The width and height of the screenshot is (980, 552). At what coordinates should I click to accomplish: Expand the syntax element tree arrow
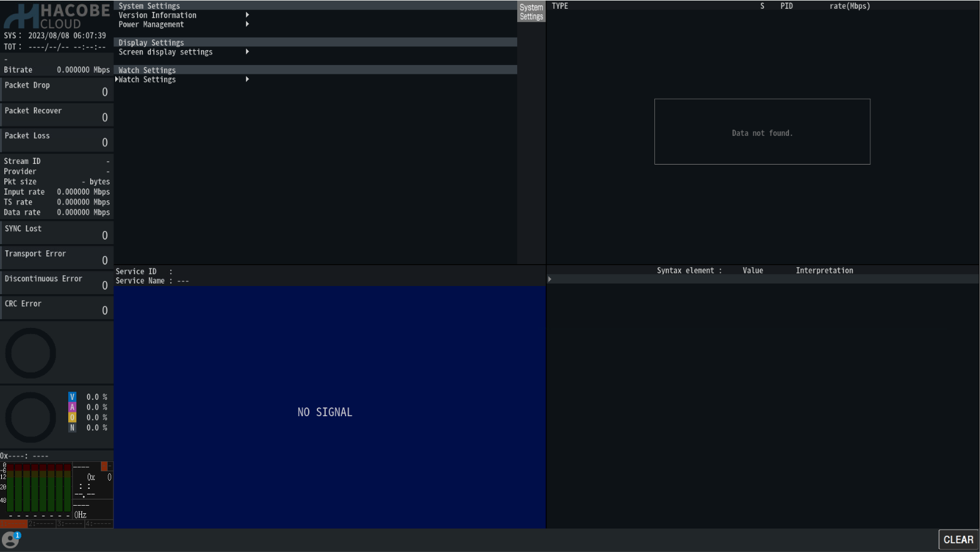pyautogui.click(x=550, y=279)
